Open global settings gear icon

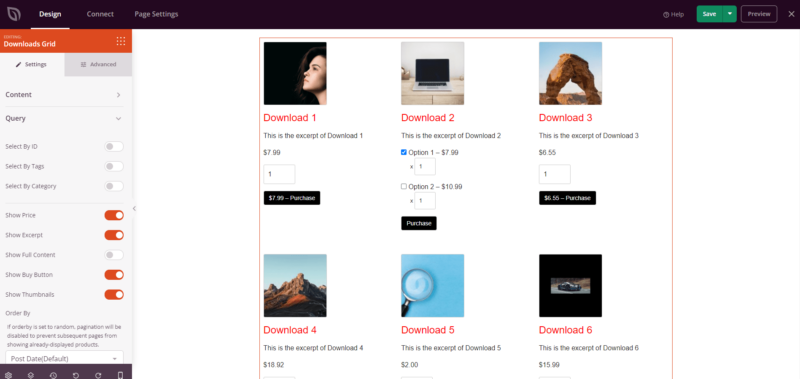click(x=8, y=375)
